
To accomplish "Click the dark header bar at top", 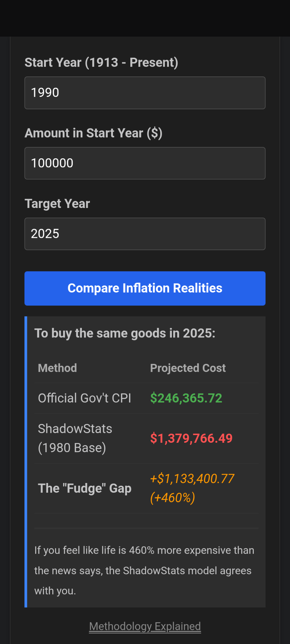I will click(x=145, y=18).
